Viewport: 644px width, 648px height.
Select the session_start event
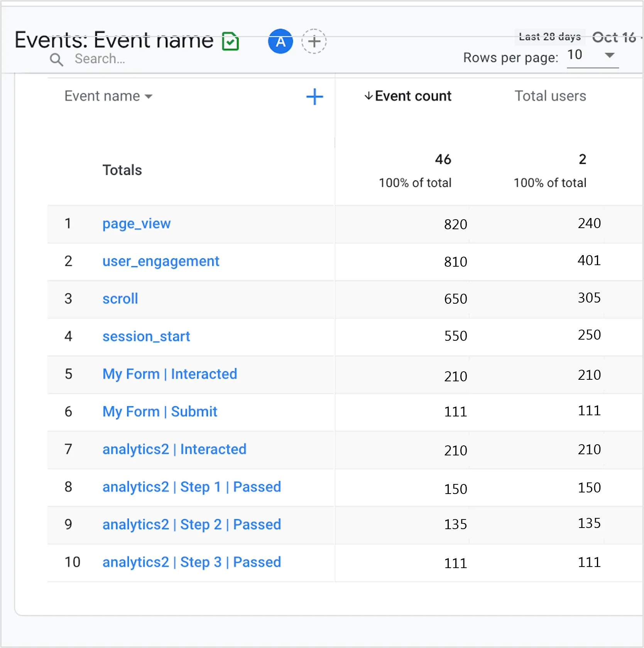[146, 336]
